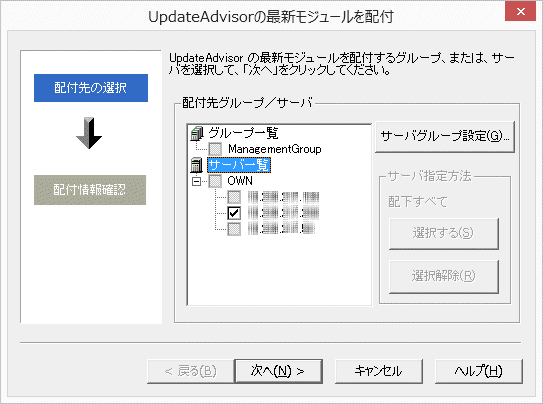Click the 配付情報確認 wizard step
The width and height of the screenshot is (543, 404).
click(x=90, y=190)
